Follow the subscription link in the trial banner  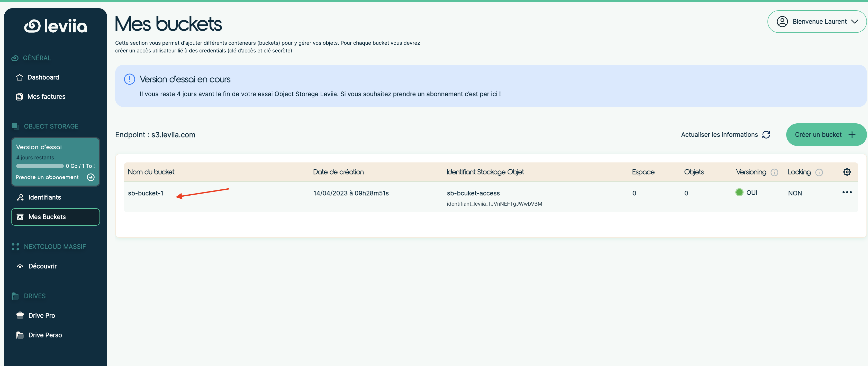point(420,94)
